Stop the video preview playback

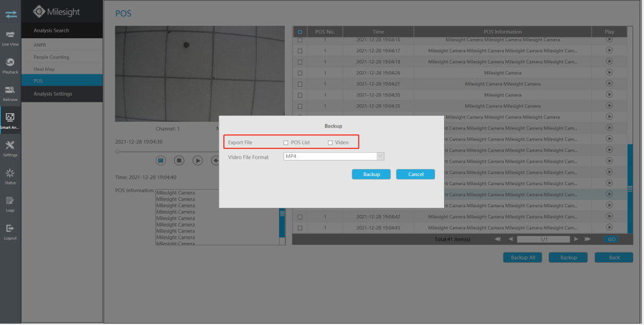[179, 161]
